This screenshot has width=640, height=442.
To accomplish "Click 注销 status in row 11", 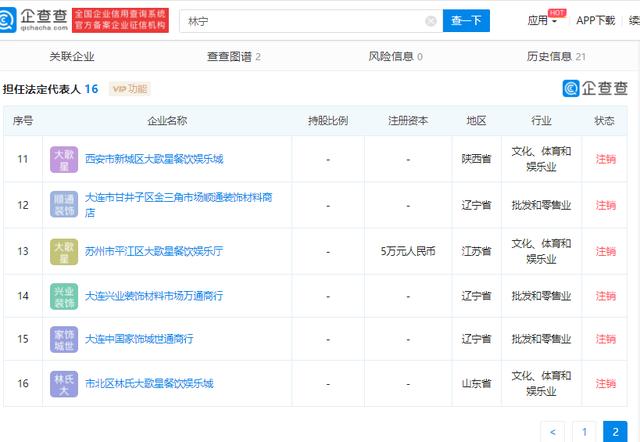I will pyautogui.click(x=606, y=159).
